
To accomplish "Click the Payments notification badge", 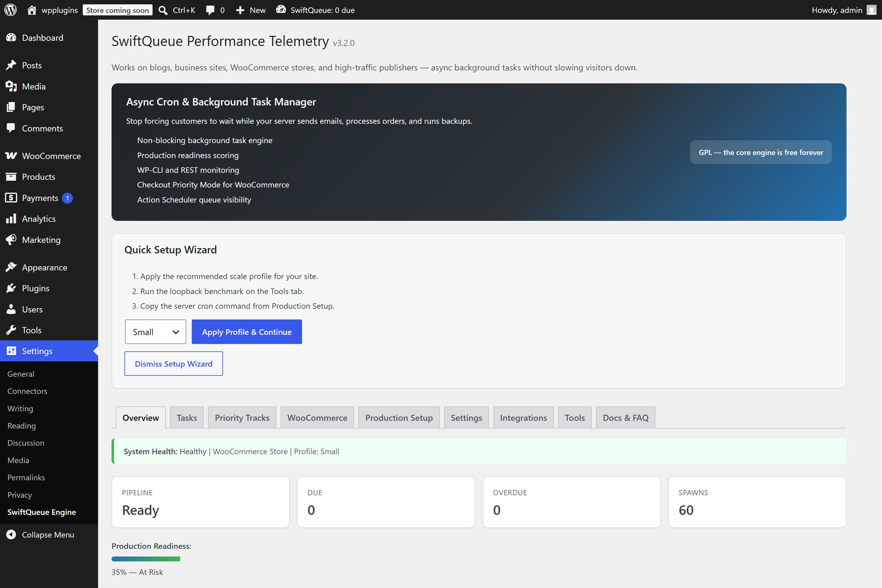I will click(x=67, y=198).
